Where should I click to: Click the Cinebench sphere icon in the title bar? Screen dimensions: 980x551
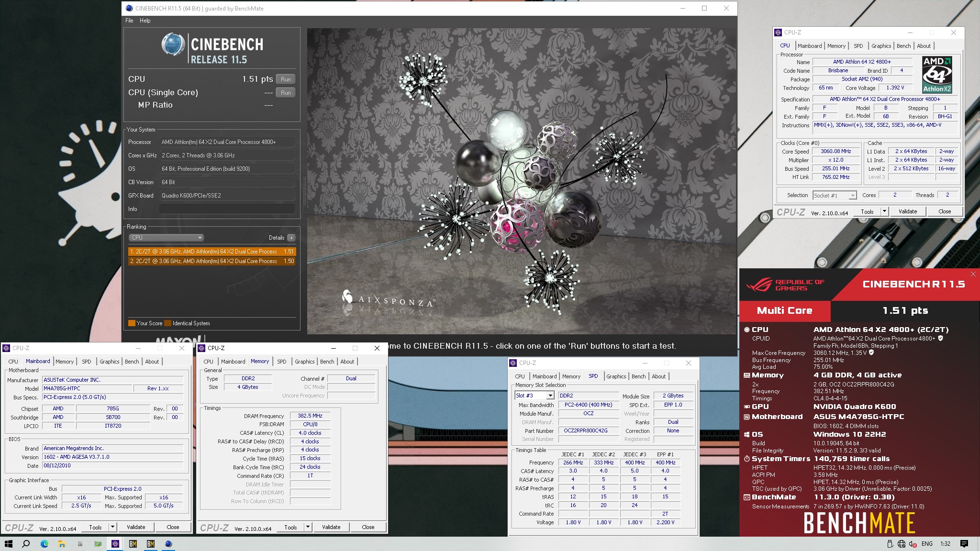click(129, 8)
